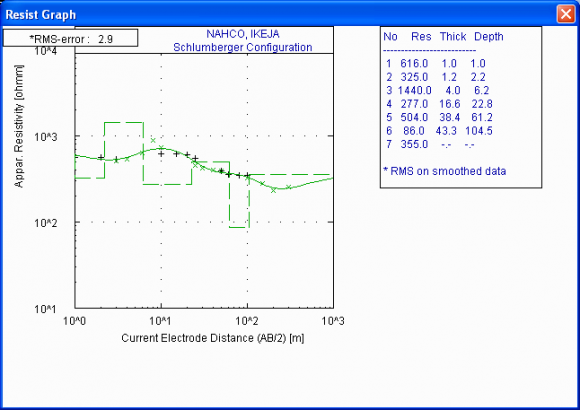Select resistivity value 325.0 of layer 2
Image resolution: width=580 pixels, height=410 pixels.
click(414, 77)
